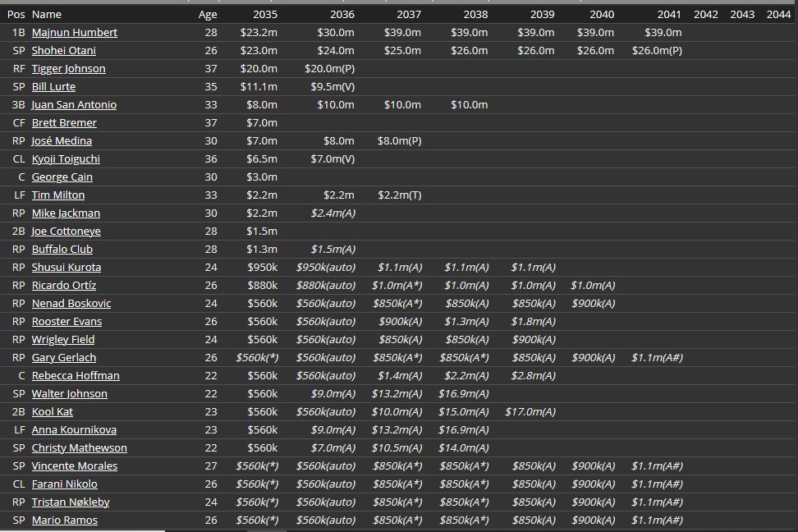Open Juan San Antonio's player link
The image size is (798, 532).
tap(74, 104)
